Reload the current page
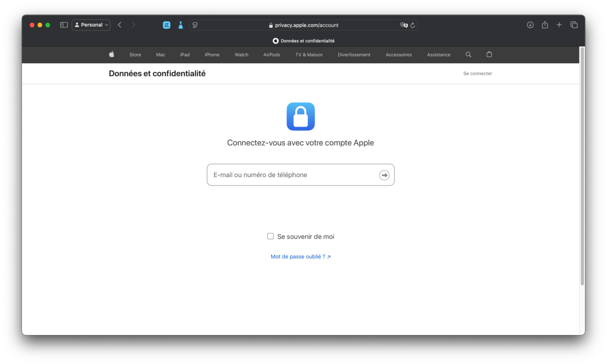 (x=413, y=25)
